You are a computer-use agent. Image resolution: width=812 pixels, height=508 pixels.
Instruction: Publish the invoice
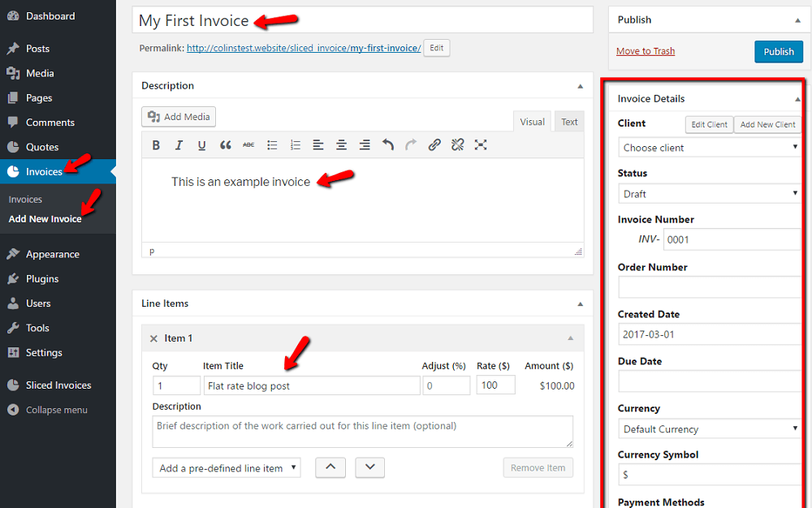click(778, 51)
